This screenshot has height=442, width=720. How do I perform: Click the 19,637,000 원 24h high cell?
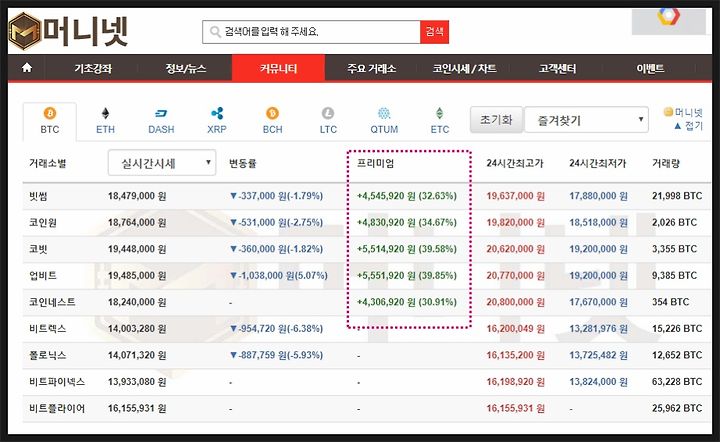(x=515, y=196)
